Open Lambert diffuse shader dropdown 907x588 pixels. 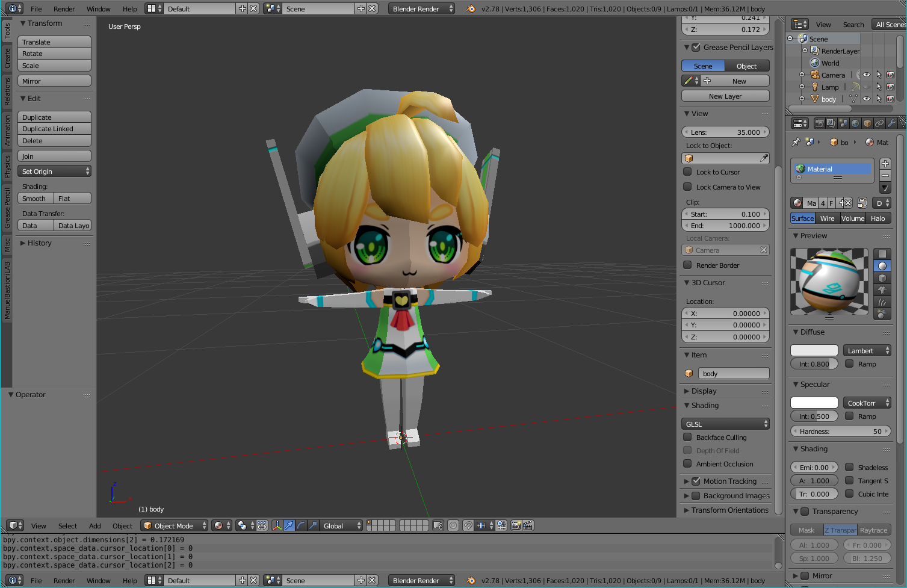[867, 350]
